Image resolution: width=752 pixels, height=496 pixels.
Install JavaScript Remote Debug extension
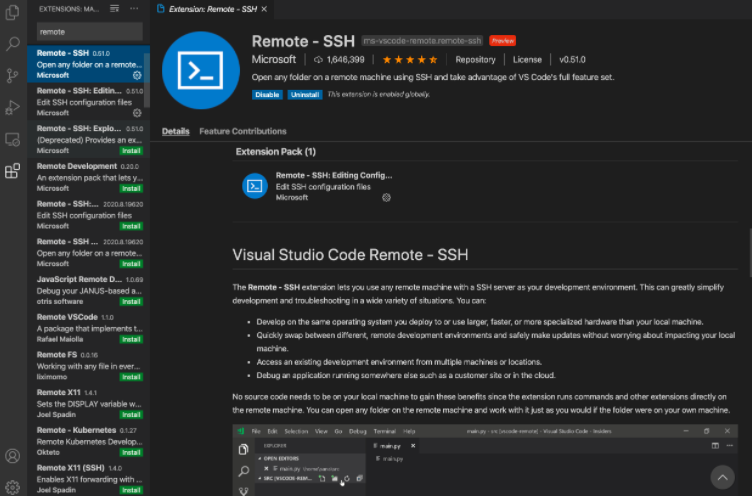(x=131, y=302)
